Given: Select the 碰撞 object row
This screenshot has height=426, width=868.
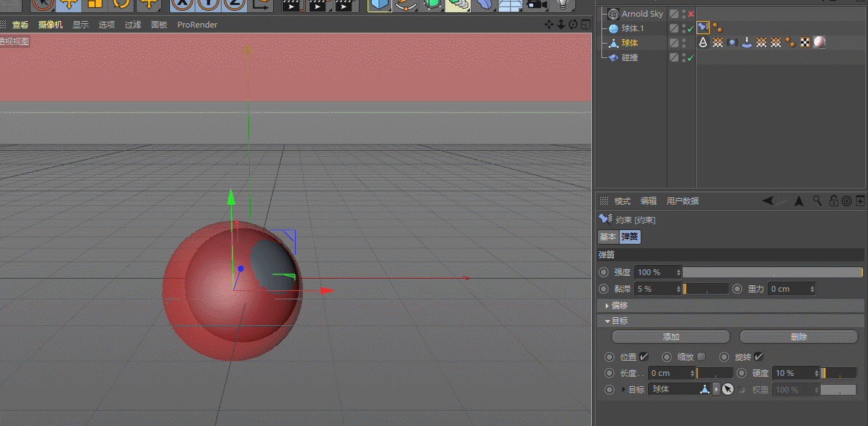Looking at the screenshot, I should 630,57.
